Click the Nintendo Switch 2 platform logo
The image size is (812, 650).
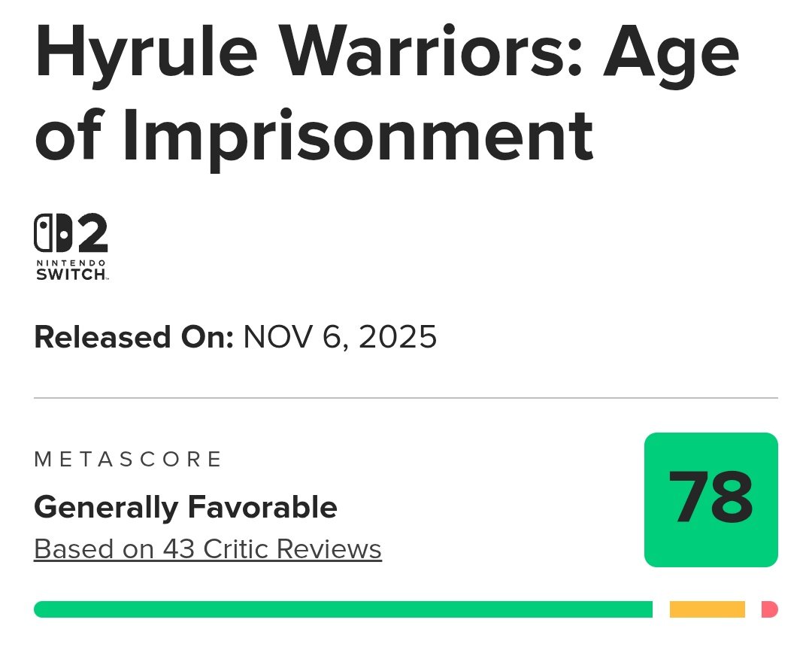71,247
